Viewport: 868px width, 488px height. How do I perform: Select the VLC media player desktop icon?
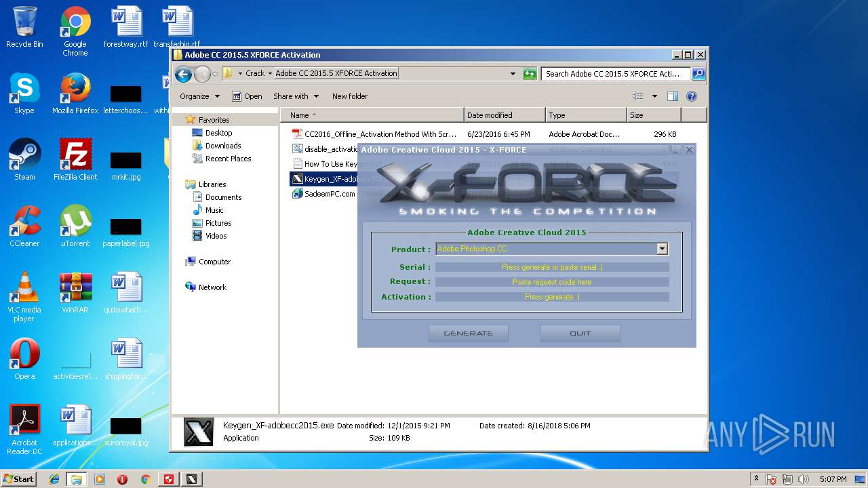click(x=24, y=297)
